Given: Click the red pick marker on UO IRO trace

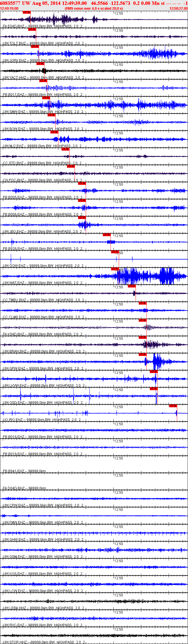Looking at the screenshot, I should click(x=173, y=406).
